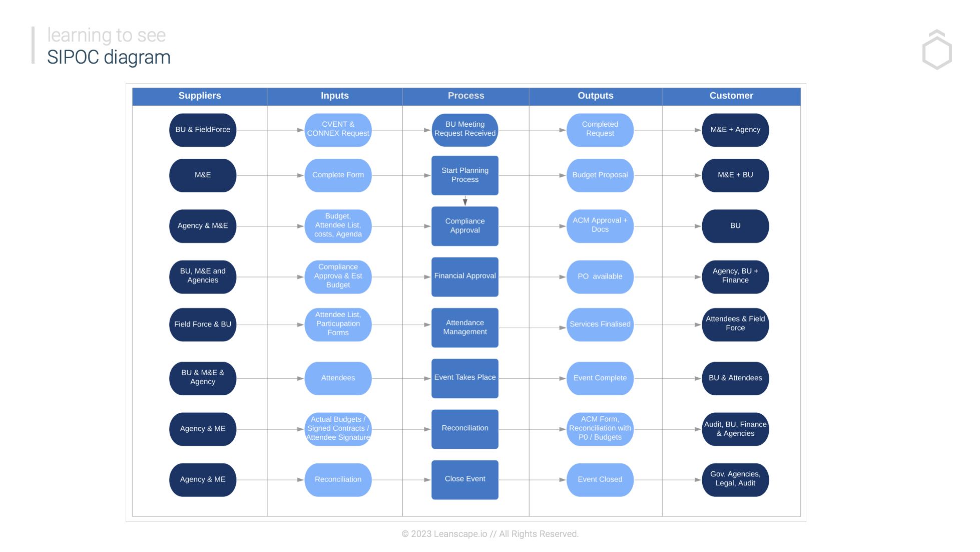Select the Suppliers column header
This screenshot has width=980, height=552.
[199, 96]
